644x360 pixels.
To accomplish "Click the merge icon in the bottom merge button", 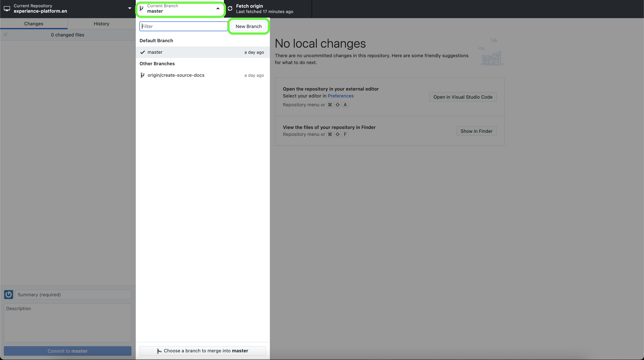I will pos(159,351).
